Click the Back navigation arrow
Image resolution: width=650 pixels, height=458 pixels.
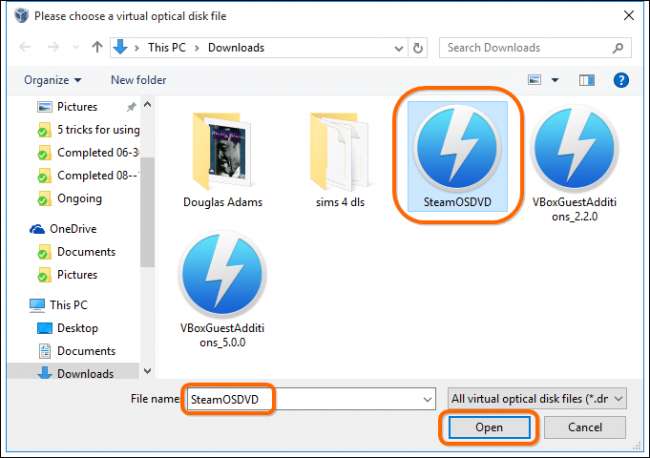click(x=25, y=47)
